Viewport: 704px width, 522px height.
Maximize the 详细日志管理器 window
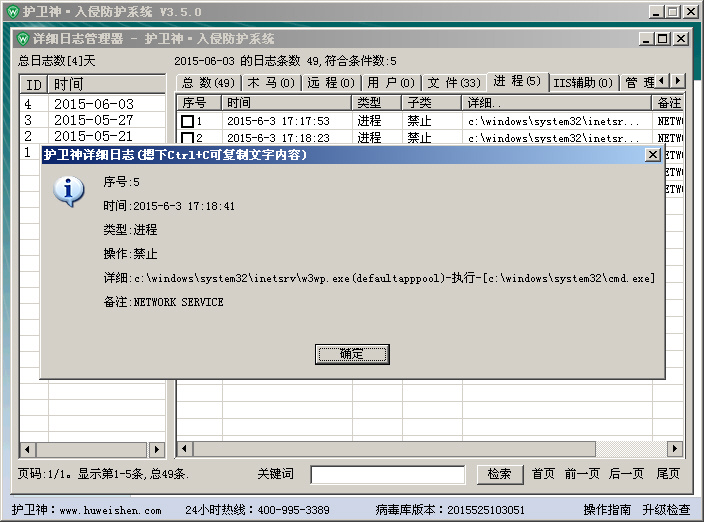pos(663,39)
